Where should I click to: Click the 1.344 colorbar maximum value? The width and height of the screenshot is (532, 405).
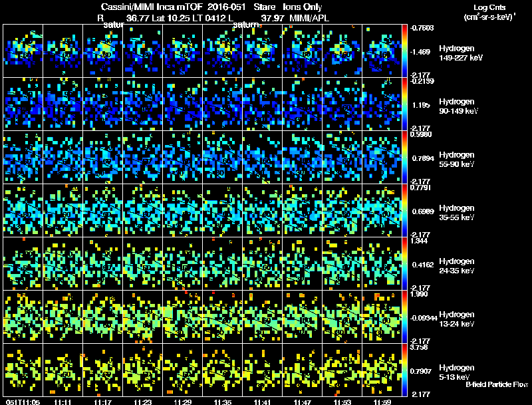(x=419, y=241)
